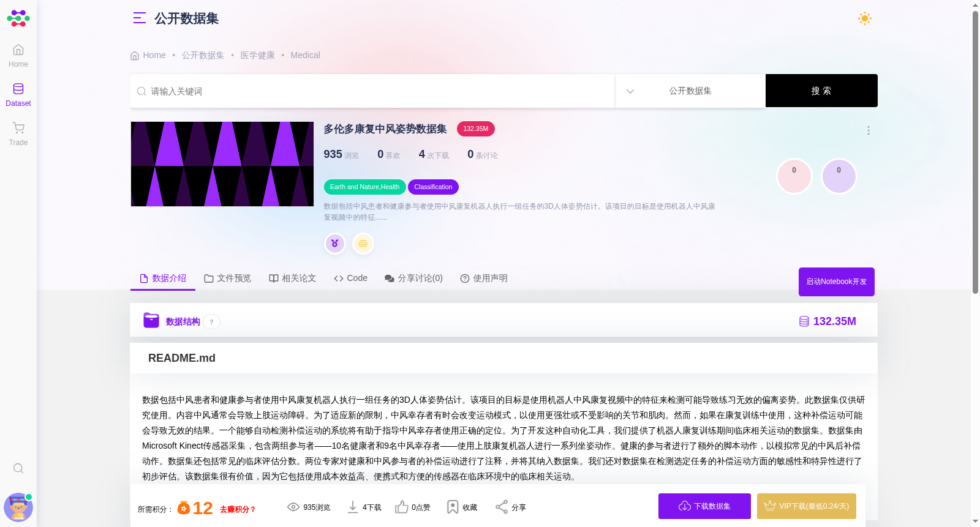The width and height of the screenshot is (980, 527).
Task: Switch to 分享讨论(0) tab
Action: pos(413,278)
